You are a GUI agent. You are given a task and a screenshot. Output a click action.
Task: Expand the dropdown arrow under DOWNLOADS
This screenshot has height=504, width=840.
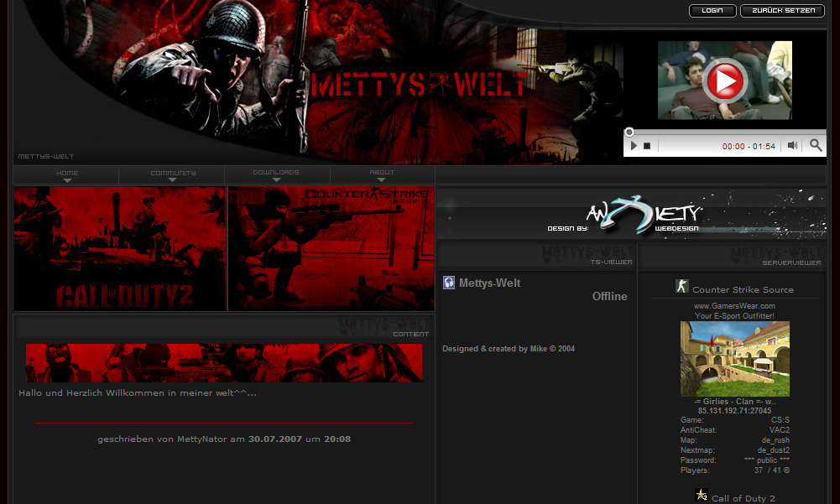coord(276,180)
